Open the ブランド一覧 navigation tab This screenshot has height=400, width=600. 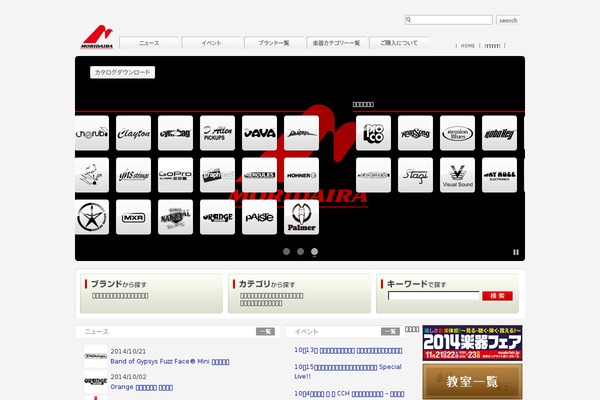(x=274, y=42)
